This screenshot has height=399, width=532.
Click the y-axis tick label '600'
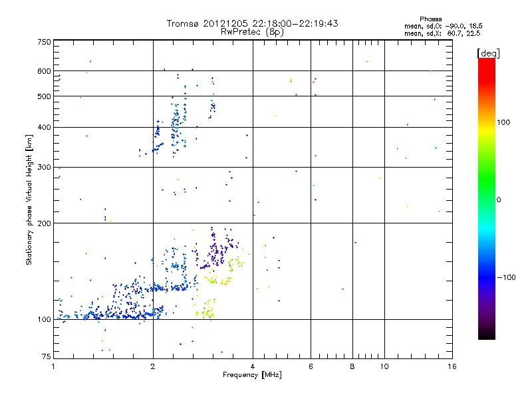pyautogui.click(x=44, y=71)
